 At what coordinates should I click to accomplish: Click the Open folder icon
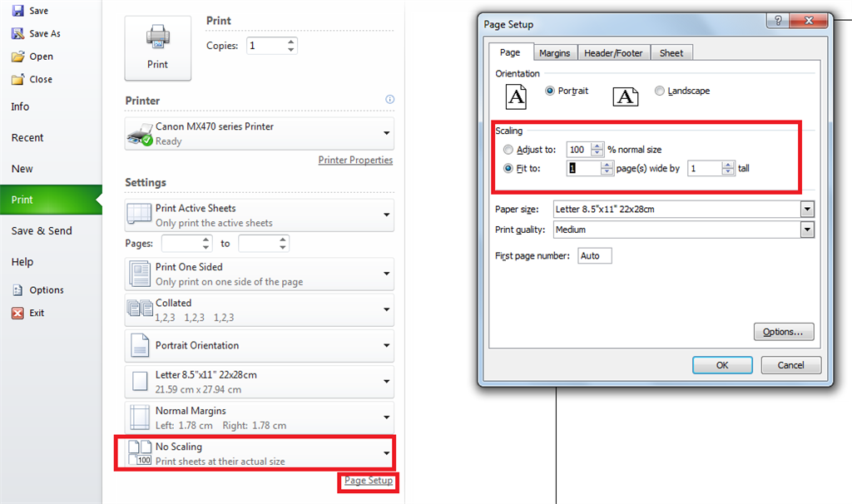click(x=18, y=57)
